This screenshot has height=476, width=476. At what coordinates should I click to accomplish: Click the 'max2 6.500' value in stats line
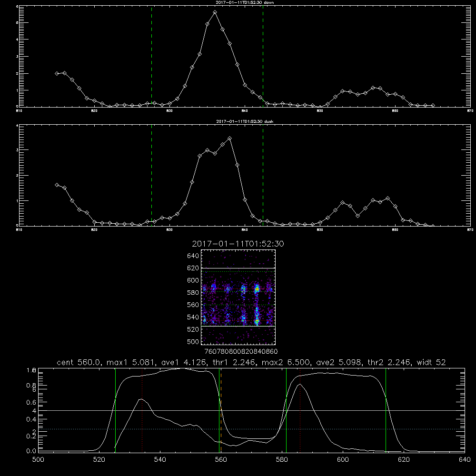click(x=286, y=362)
